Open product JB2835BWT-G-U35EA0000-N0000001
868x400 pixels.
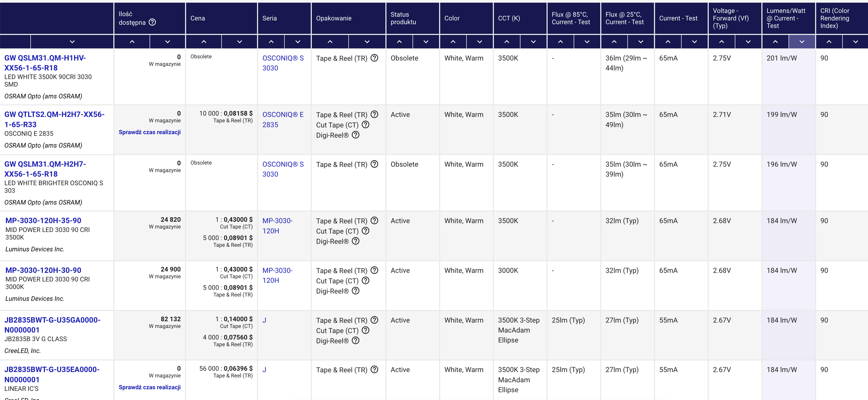[x=52, y=374]
